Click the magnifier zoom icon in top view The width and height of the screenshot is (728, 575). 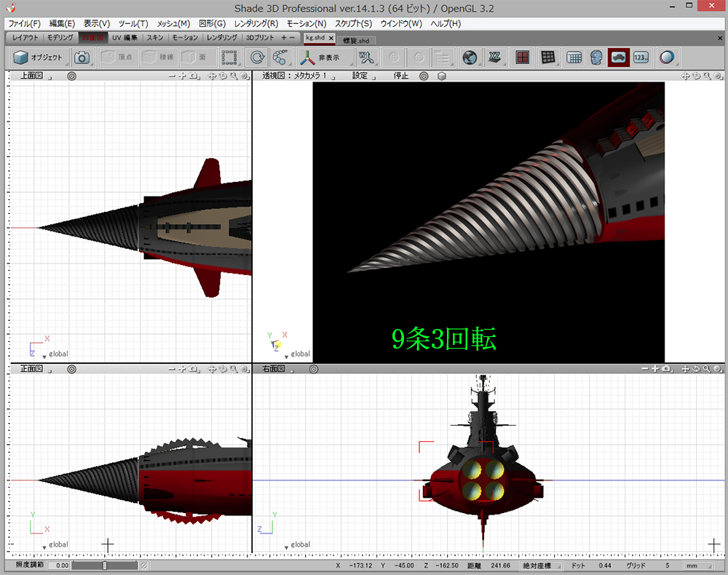coord(234,76)
